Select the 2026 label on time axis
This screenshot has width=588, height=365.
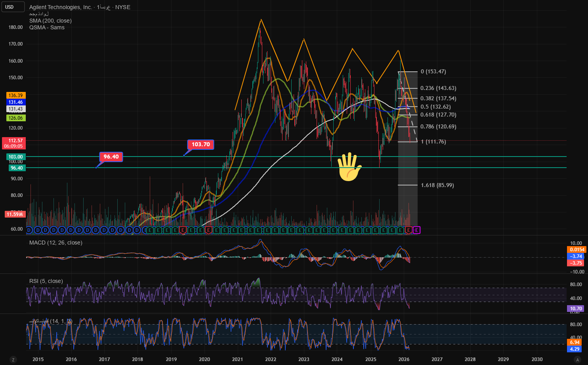pyautogui.click(x=404, y=359)
